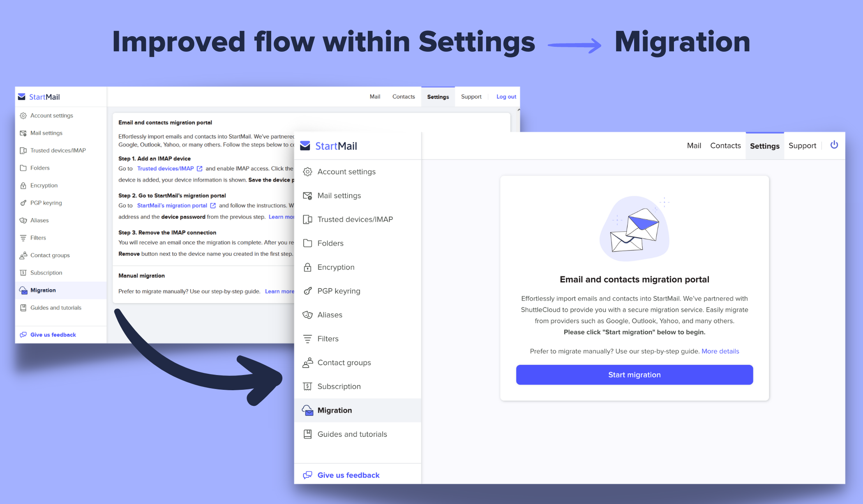The image size is (863, 504).
Task: Click the PGP keyring icon in back window
Action: (x=23, y=203)
